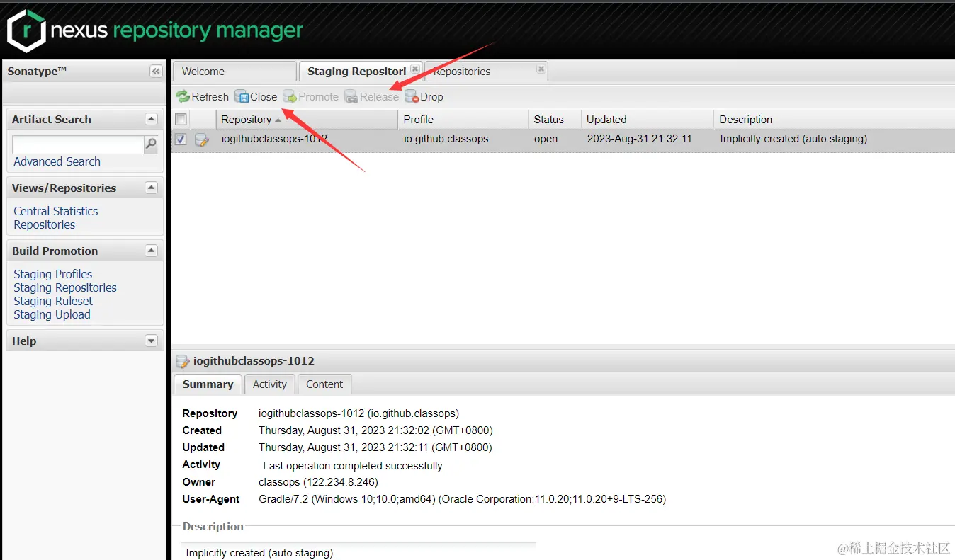
Task: Focus the Artifact Search input field
Action: [x=79, y=144]
